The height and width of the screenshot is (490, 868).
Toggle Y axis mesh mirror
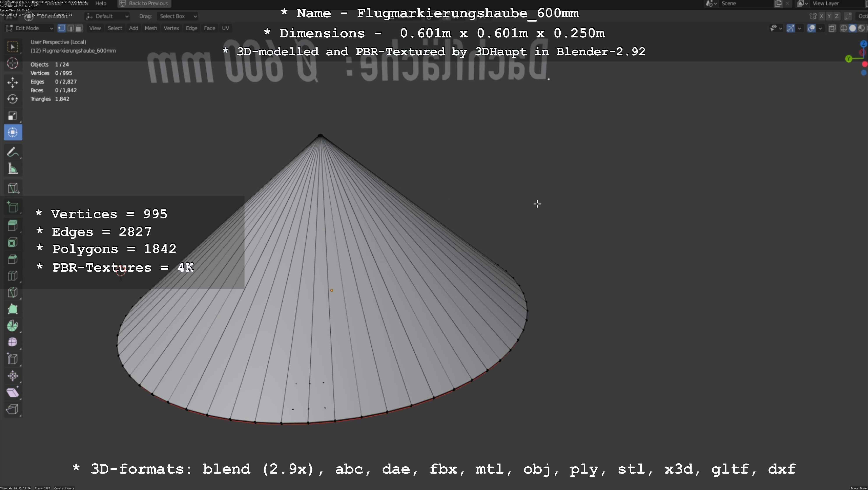(829, 16)
